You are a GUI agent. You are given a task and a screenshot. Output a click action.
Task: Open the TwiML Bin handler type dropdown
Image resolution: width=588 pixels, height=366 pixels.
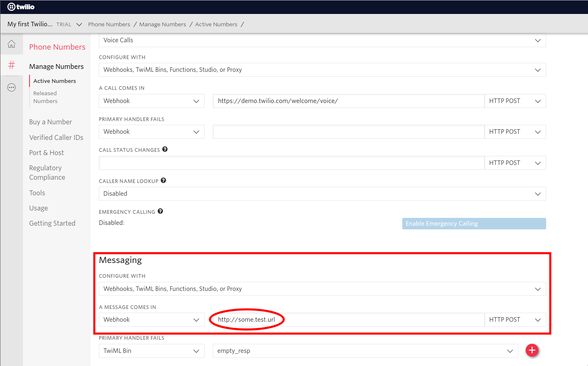152,351
